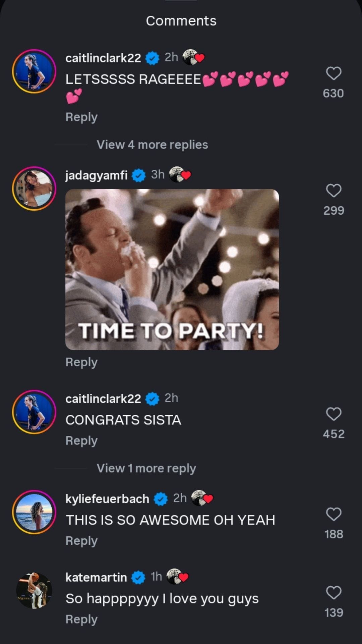
Task: Expand View 4 more replies
Action: [152, 145]
